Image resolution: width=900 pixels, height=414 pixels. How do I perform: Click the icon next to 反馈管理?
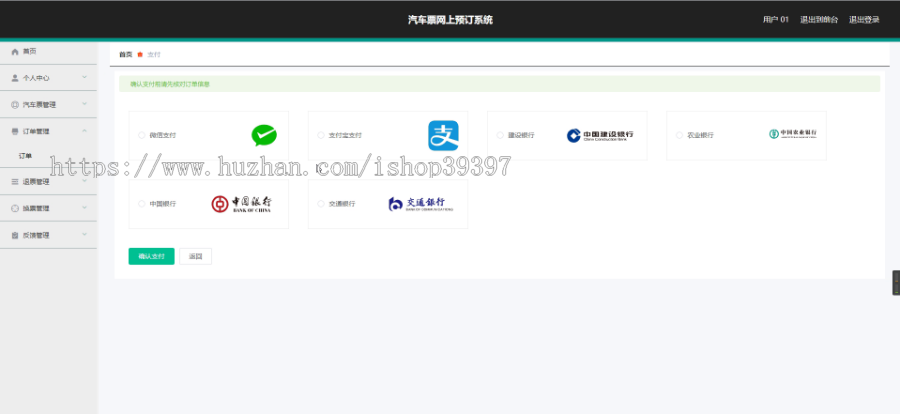[15, 235]
